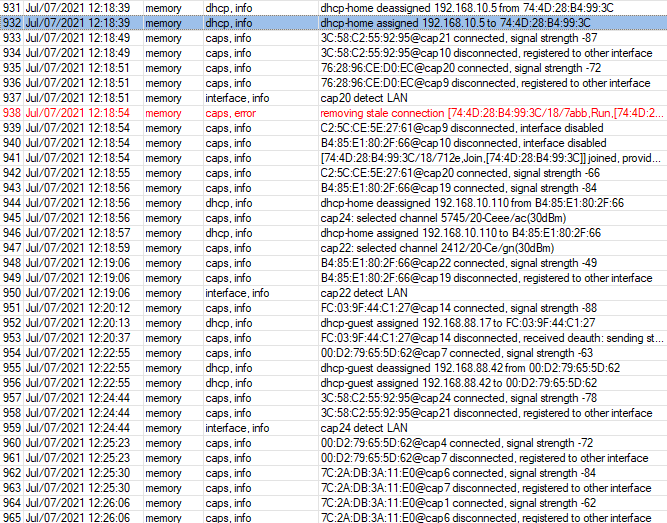Image resolution: width=667 pixels, height=523 pixels.
Task: Click 'dhcp-home assigned 192.168.10.110' message
Action: (461, 233)
